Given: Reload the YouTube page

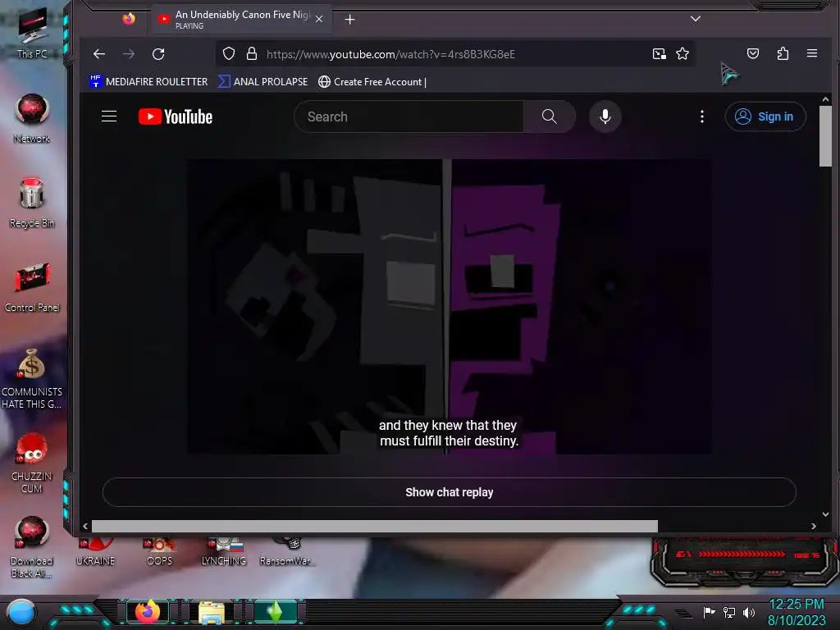Looking at the screenshot, I should [158, 54].
